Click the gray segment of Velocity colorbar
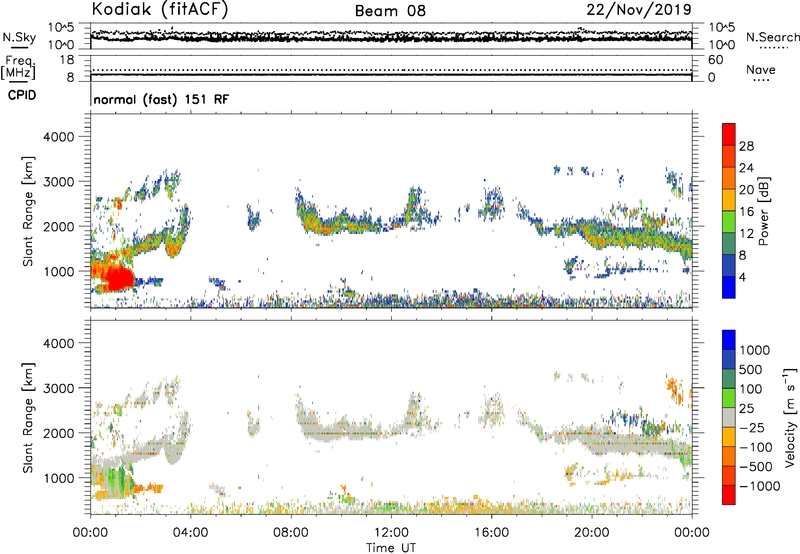 pos(729,418)
